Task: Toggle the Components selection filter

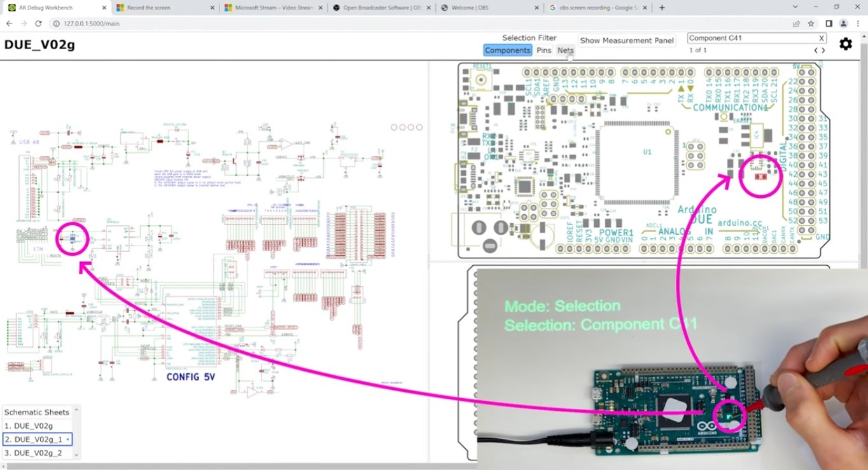Action: click(507, 50)
